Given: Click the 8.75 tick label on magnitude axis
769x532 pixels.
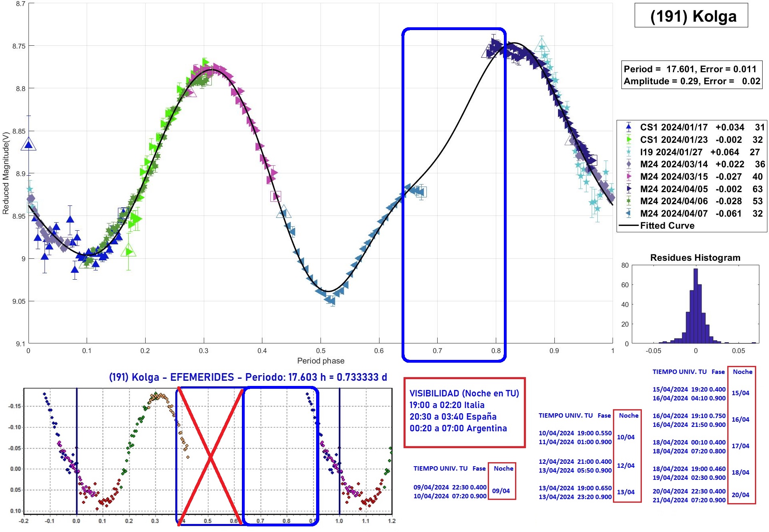Looking at the screenshot, I should [x=18, y=46].
